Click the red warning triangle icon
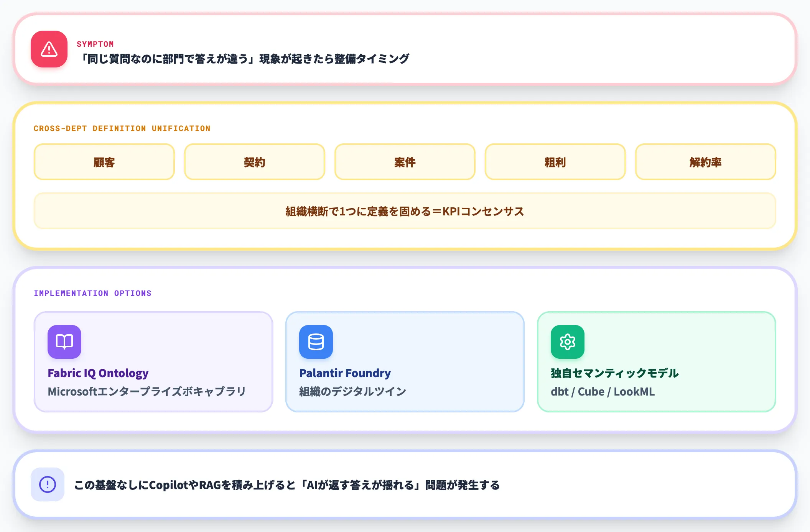The image size is (810, 532). (49, 49)
